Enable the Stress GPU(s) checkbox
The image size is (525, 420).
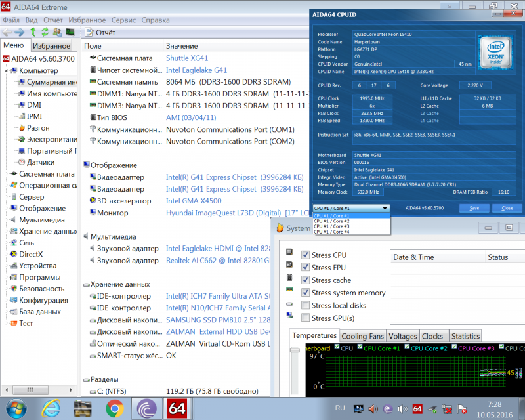coord(305,318)
